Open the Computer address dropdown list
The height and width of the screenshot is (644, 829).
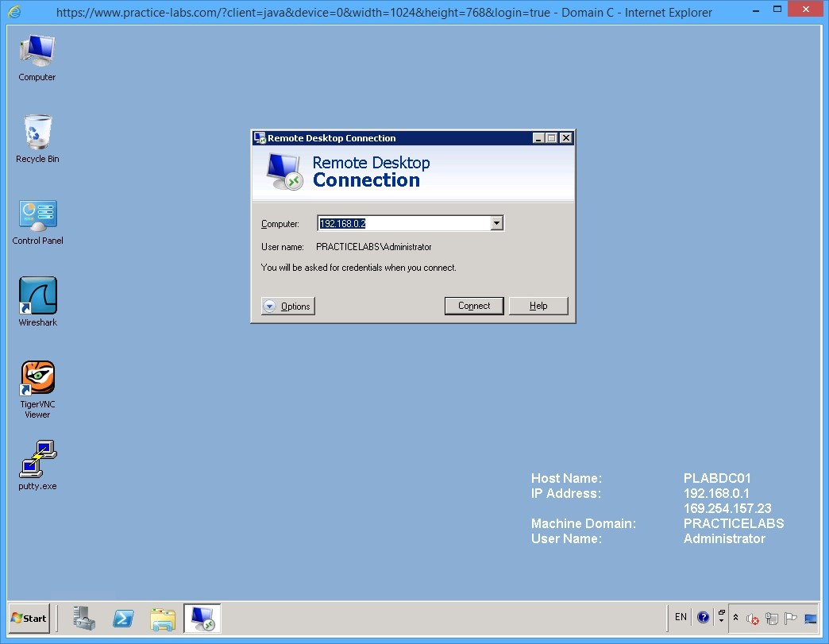[497, 223]
